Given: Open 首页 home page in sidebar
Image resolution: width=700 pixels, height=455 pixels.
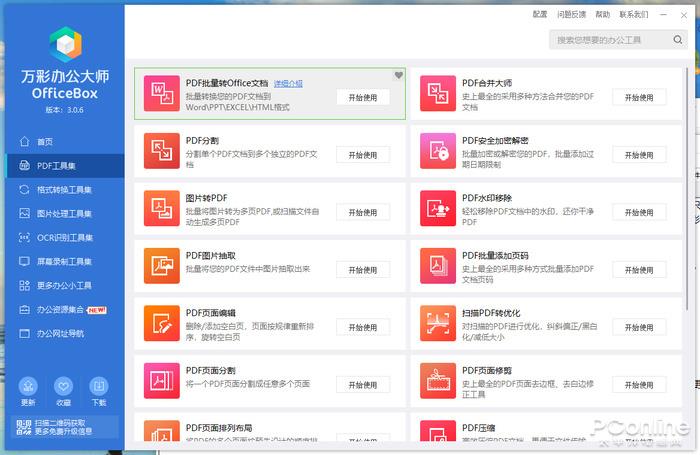Looking at the screenshot, I should pyautogui.click(x=65, y=142).
